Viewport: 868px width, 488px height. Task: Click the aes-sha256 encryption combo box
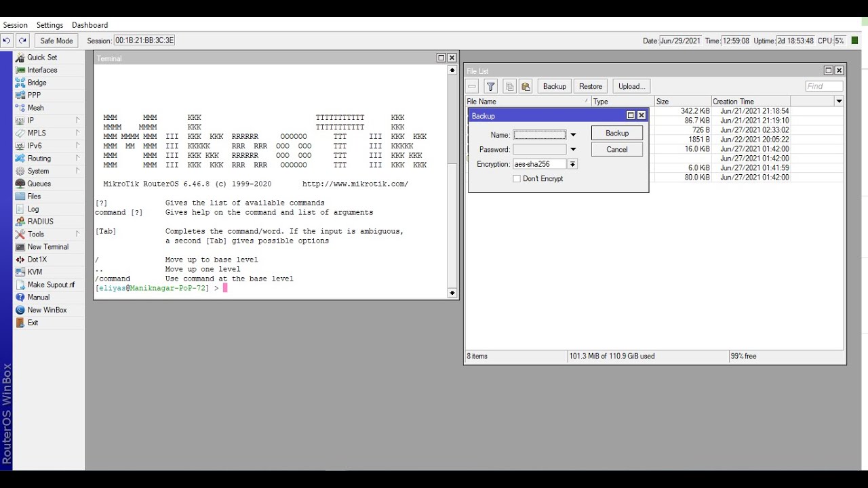pyautogui.click(x=540, y=164)
